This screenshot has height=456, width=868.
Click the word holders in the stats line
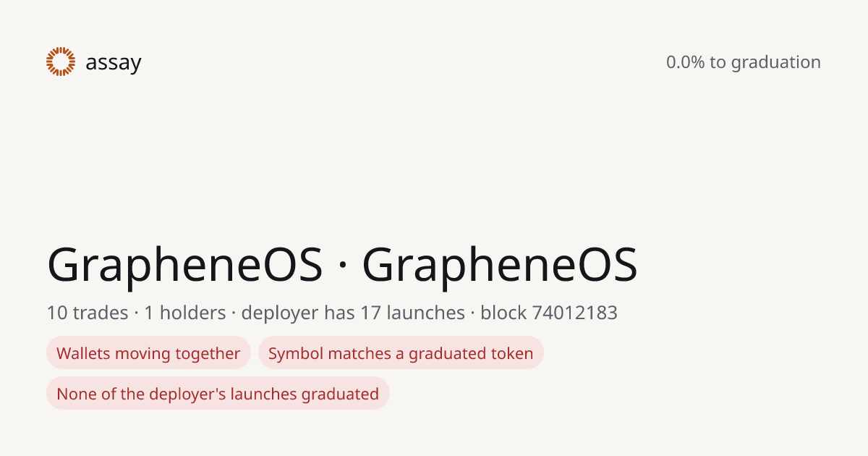(x=192, y=313)
